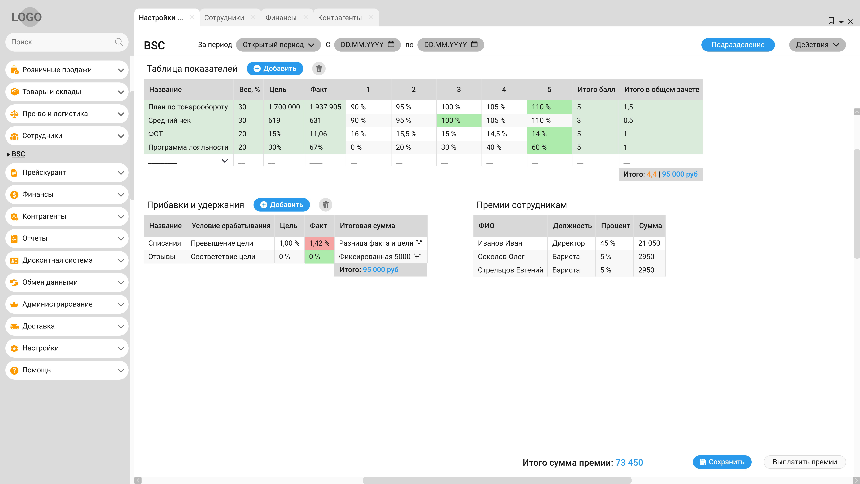Open the Доставка menu in the sidebar
Image resolution: width=860 pixels, height=484 pixels.
click(67, 326)
